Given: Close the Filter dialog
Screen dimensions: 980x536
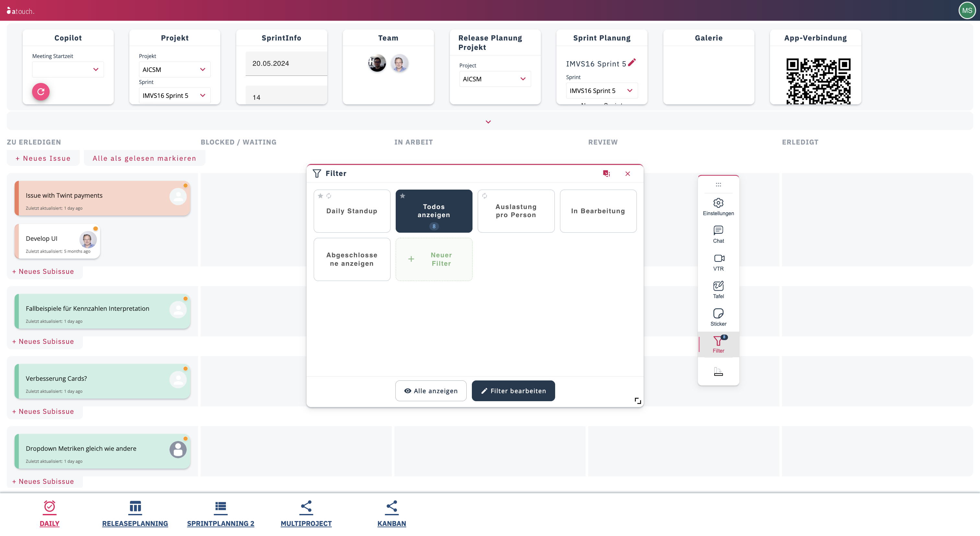Looking at the screenshot, I should (628, 173).
